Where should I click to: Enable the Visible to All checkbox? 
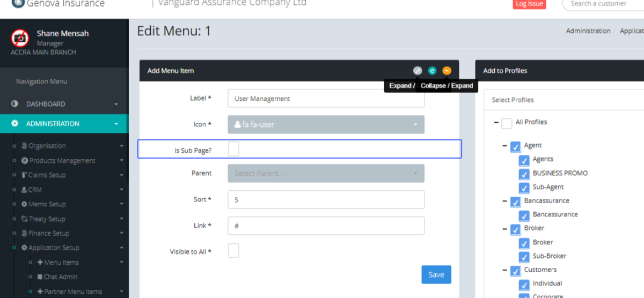233,250
